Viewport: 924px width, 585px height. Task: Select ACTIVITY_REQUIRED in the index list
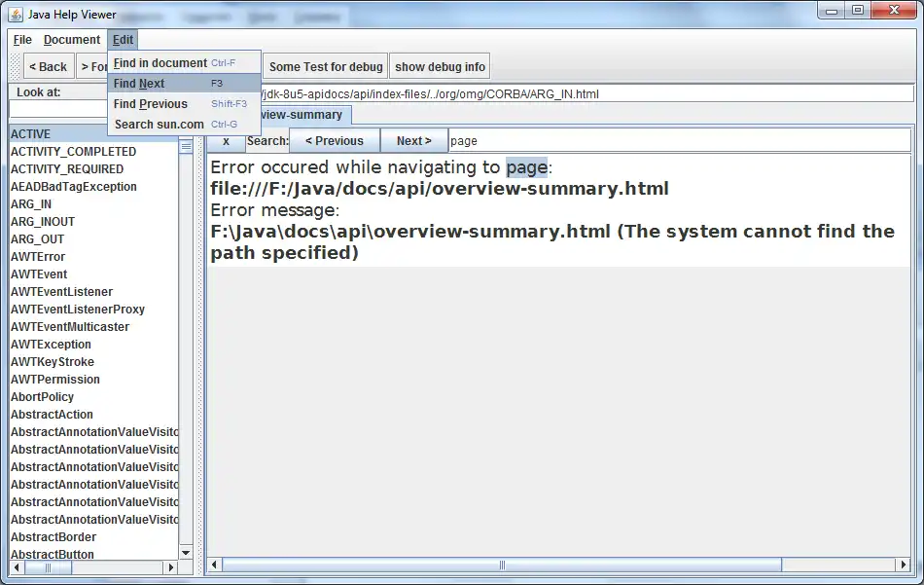[x=94, y=169]
